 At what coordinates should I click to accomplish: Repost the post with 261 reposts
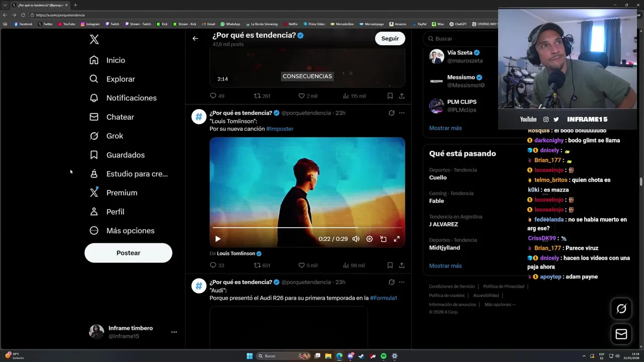pos(262,96)
